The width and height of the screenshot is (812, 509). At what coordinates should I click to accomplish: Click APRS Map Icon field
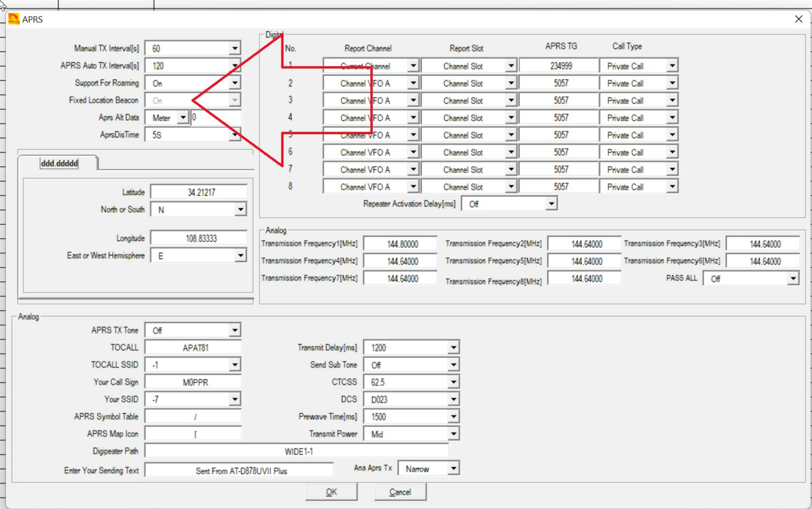coord(193,434)
